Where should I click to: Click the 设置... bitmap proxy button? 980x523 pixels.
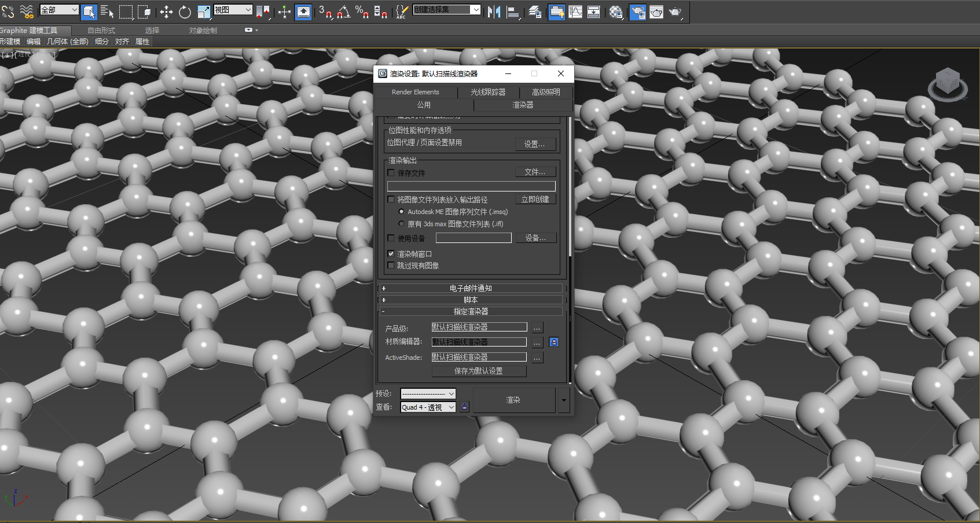pos(535,144)
